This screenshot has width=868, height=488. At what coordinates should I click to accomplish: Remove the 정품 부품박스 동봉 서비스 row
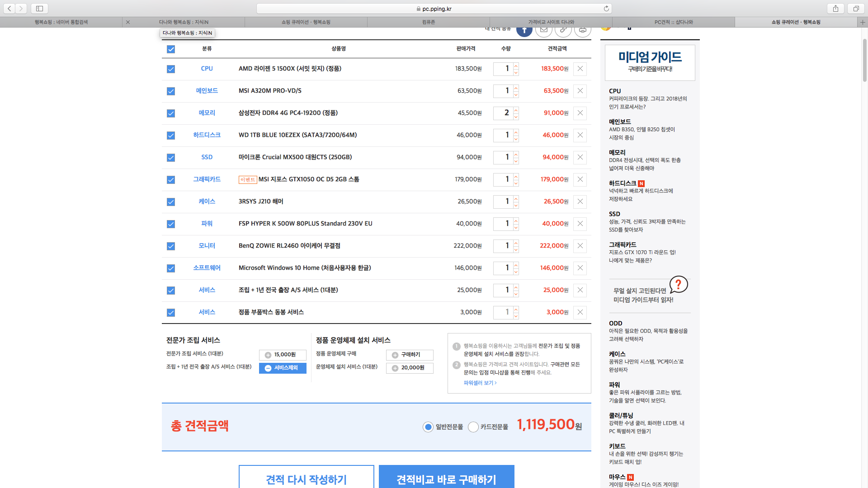pos(580,312)
